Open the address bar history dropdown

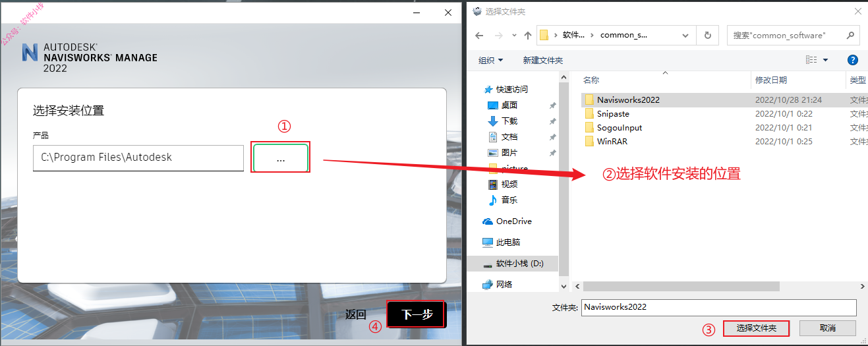point(687,36)
